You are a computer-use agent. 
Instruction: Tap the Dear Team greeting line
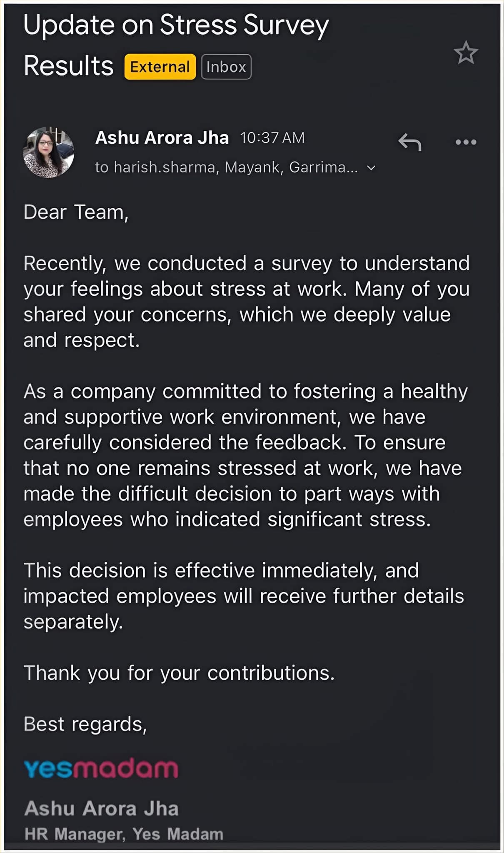[x=76, y=212]
